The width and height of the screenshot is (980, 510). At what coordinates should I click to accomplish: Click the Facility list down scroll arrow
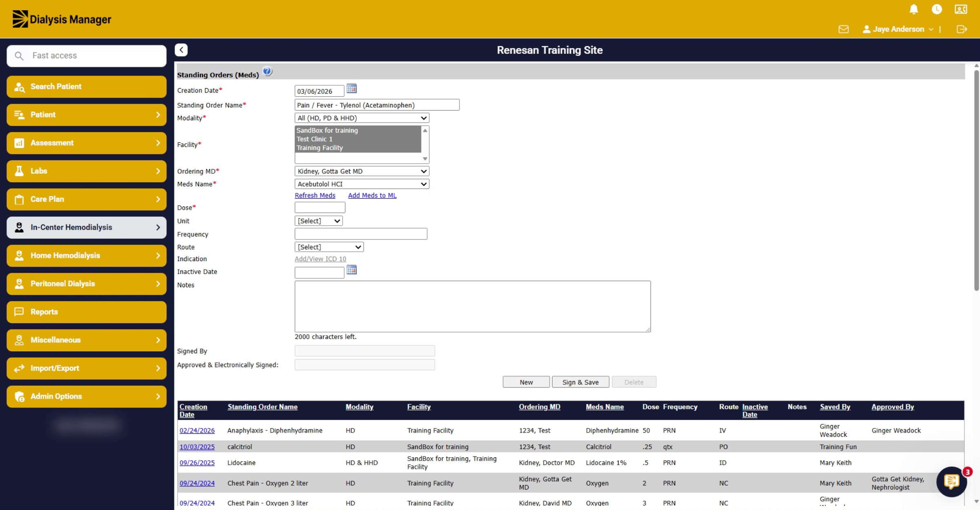tap(425, 159)
